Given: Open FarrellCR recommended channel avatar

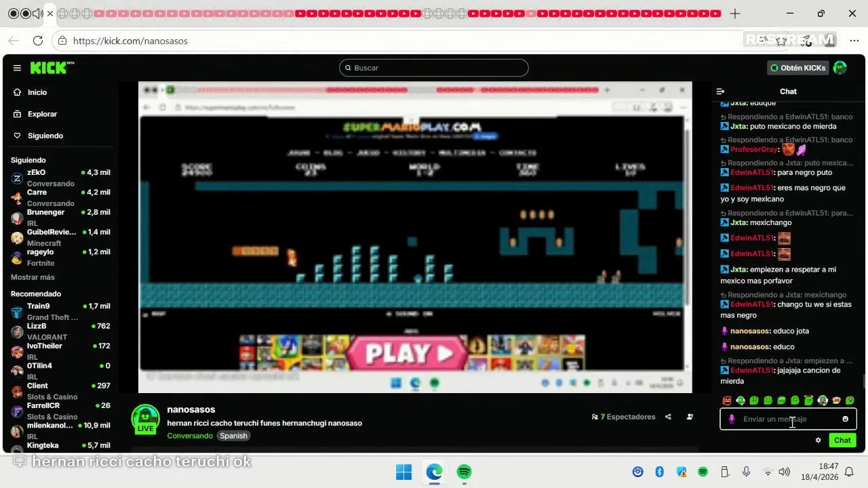Looking at the screenshot, I should [17, 411].
